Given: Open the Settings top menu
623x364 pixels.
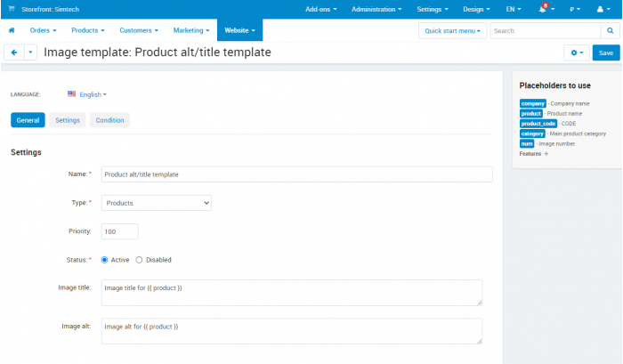Looking at the screenshot, I should click(x=433, y=9).
